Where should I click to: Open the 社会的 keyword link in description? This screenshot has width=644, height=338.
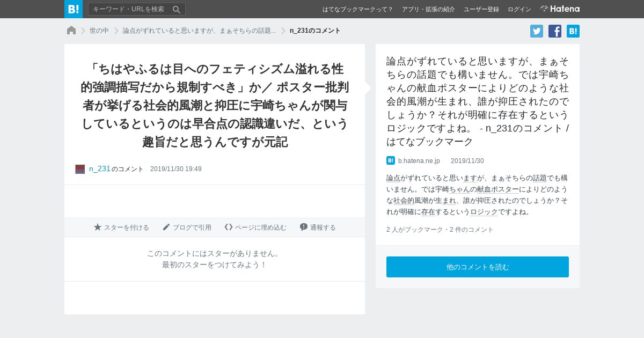(x=404, y=200)
